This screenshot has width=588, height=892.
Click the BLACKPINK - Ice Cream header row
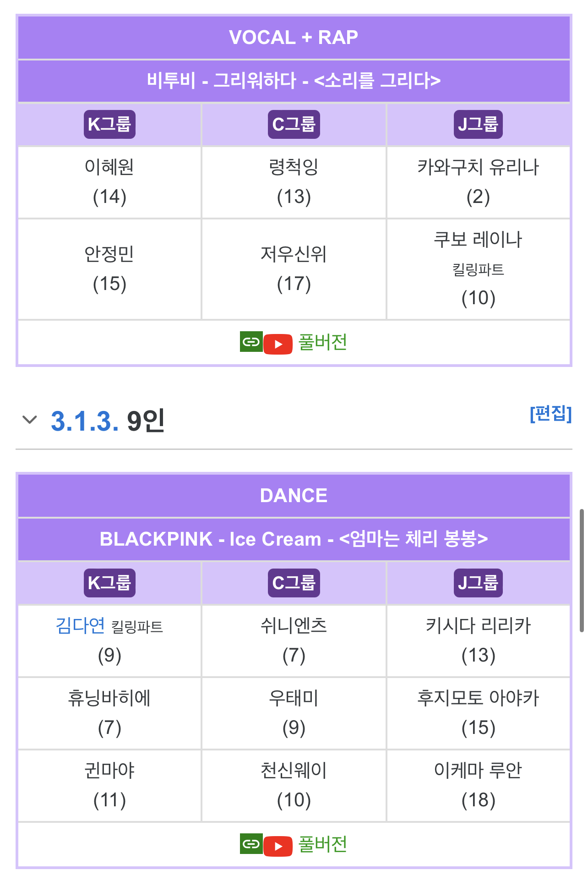pos(294,539)
